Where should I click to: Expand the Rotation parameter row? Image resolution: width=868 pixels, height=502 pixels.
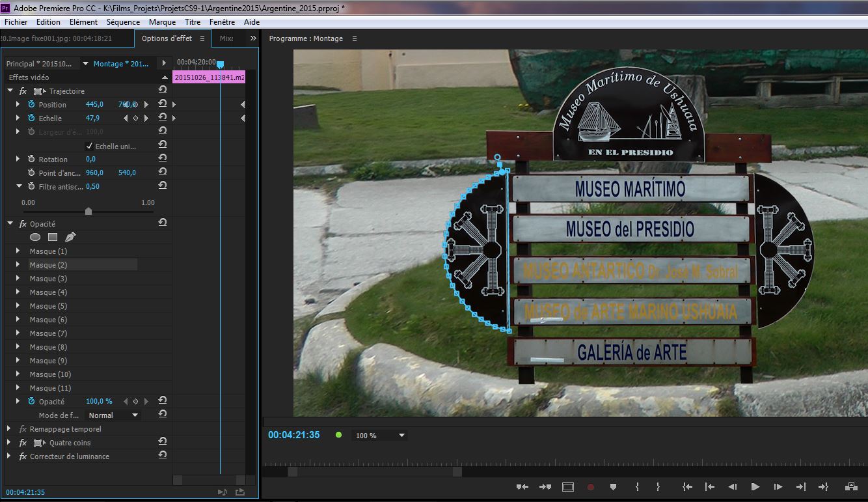(x=18, y=159)
